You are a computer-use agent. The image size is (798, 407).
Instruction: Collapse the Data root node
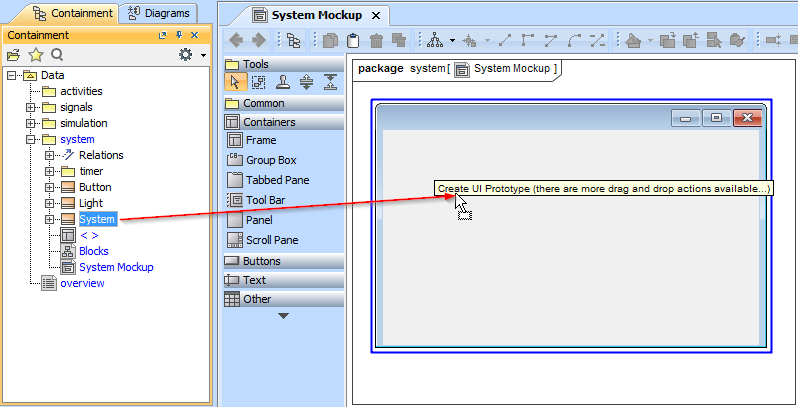(x=12, y=75)
